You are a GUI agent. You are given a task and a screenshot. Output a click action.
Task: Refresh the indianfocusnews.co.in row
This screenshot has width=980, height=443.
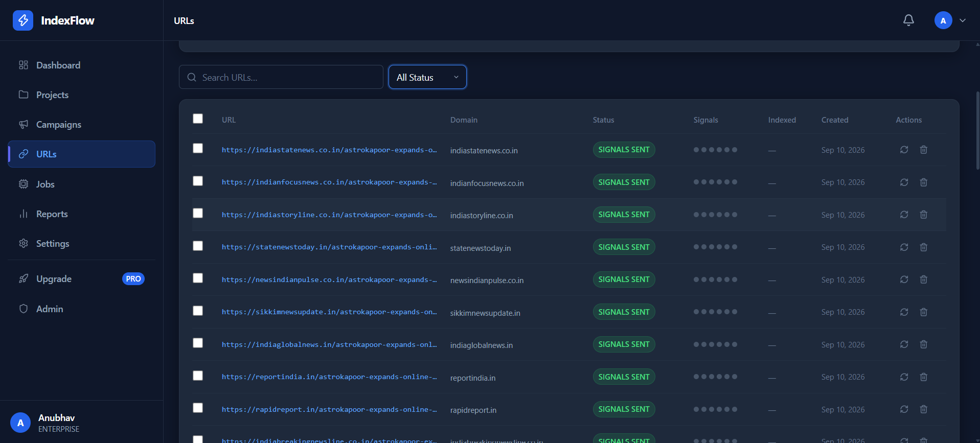(x=904, y=182)
